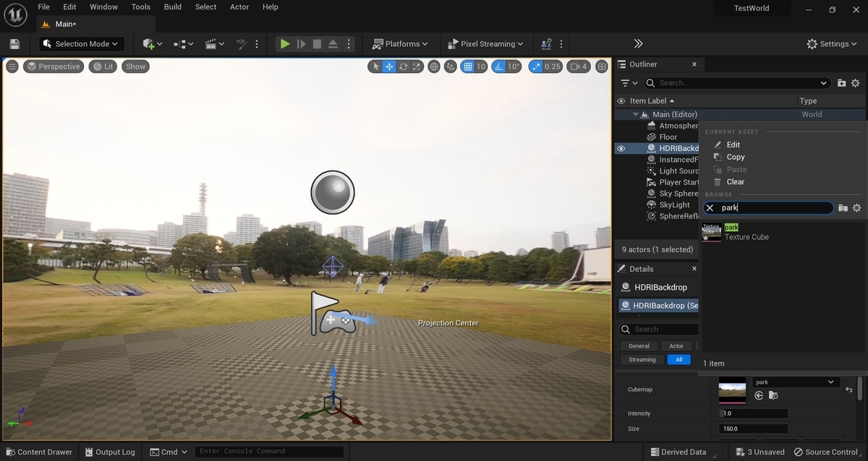Open the Lit view mode menu

pyautogui.click(x=103, y=66)
